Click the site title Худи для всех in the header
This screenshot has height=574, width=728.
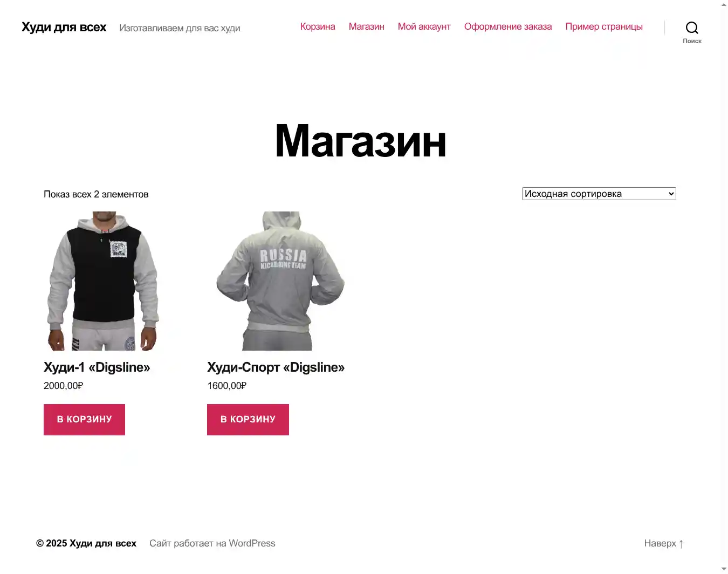point(64,27)
